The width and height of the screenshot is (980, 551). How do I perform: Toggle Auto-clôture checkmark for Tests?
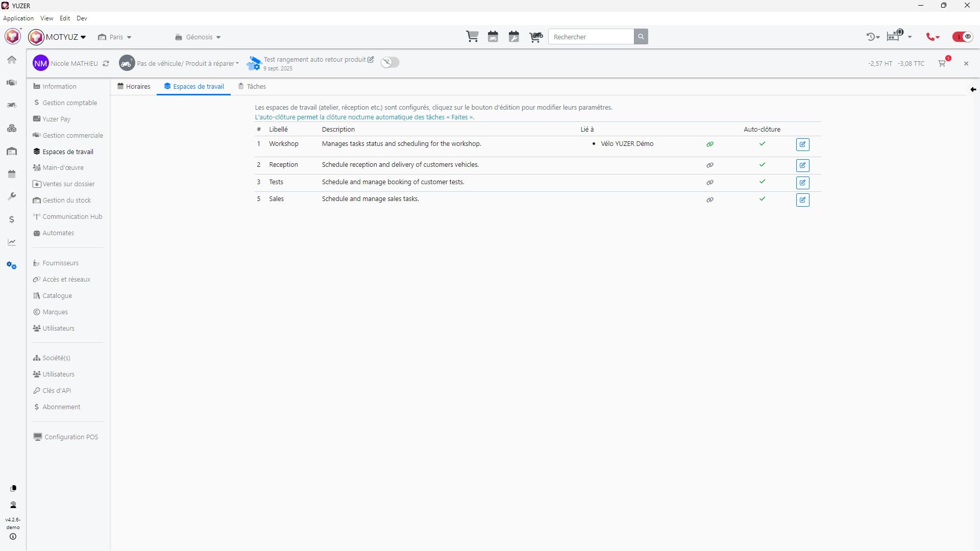762,182
